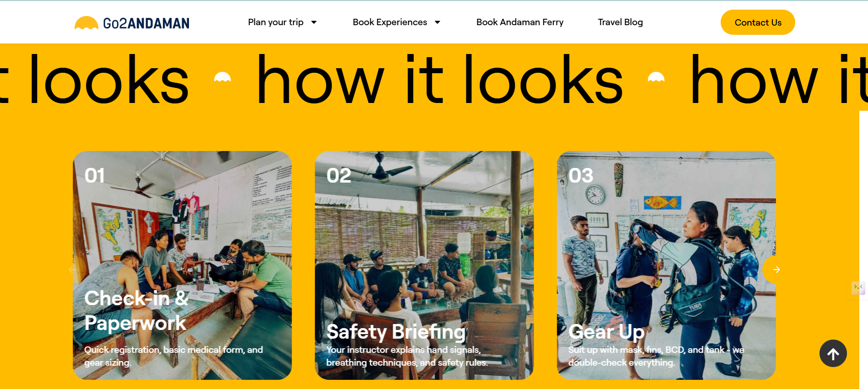Select the Check-in & Paperwork card

pos(182,265)
